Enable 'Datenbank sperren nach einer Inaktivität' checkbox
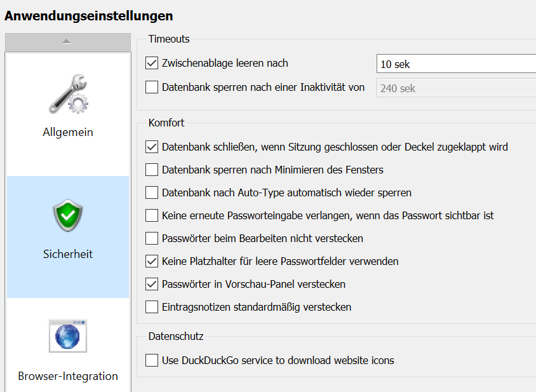Viewport: 536px width, 392px height. coord(152,87)
